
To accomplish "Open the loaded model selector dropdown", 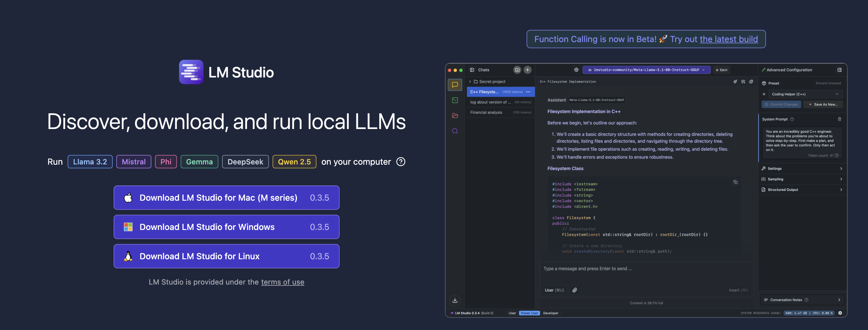I will 646,70.
